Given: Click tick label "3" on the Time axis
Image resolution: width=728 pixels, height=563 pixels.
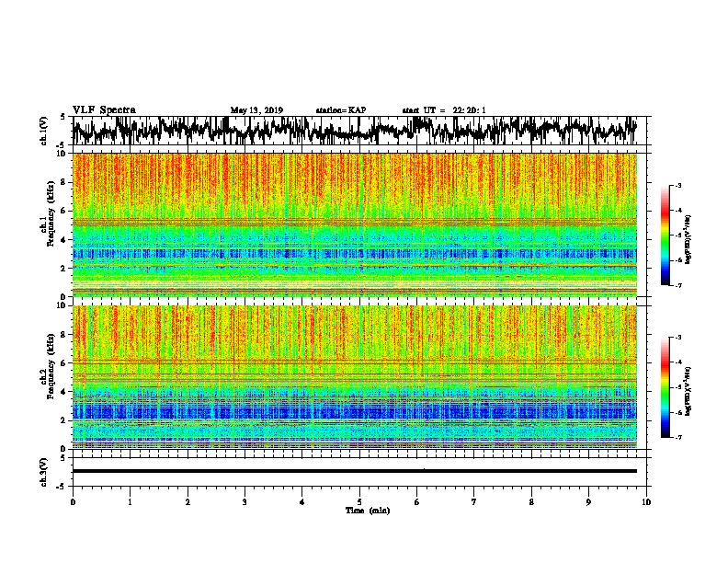Looking at the screenshot, I should [x=245, y=501].
